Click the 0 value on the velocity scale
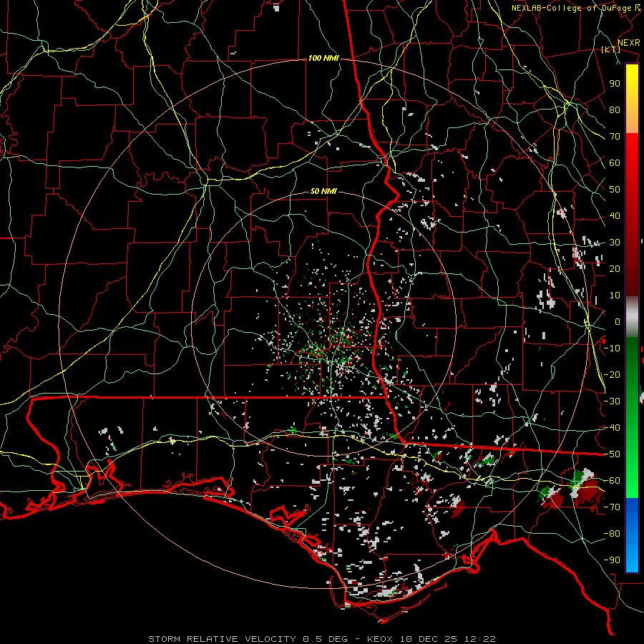 [x=618, y=322]
